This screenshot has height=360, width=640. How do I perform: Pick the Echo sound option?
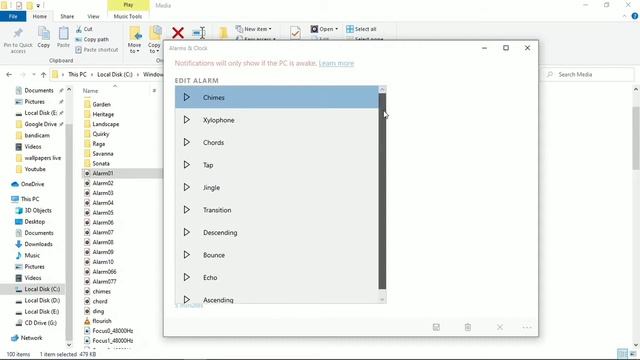tap(277, 277)
